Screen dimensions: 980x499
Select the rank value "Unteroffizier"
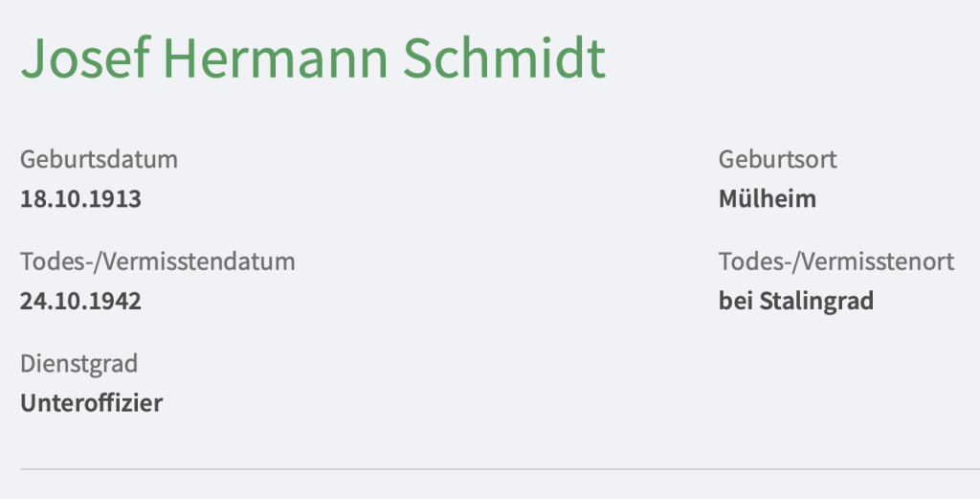tap(91, 403)
